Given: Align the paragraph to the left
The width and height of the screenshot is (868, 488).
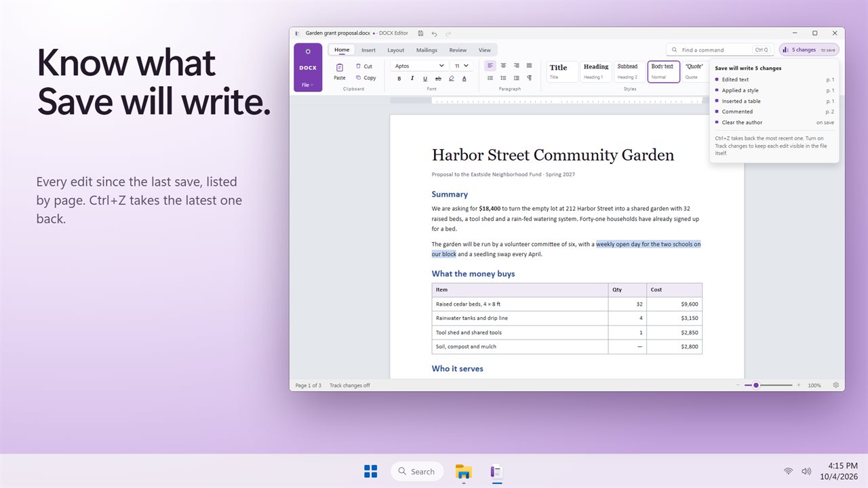Looking at the screenshot, I should 490,66.
